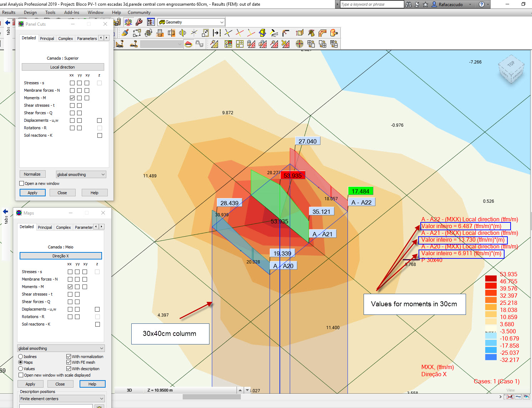Viewport: 532px width, 408px height.
Task: Select the brush display tool on the second toolbar
Action: (125, 33)
